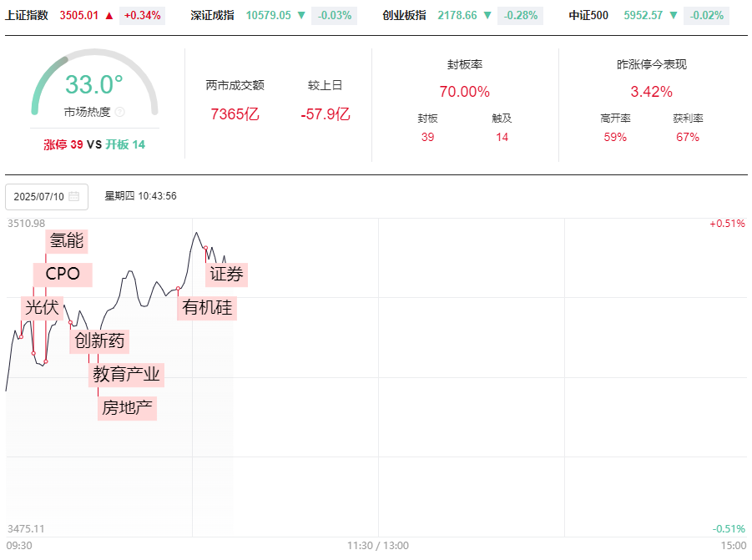Click the CPO sector tag on chart
Viewport: 752px width, 560px height.
[63, 274]
